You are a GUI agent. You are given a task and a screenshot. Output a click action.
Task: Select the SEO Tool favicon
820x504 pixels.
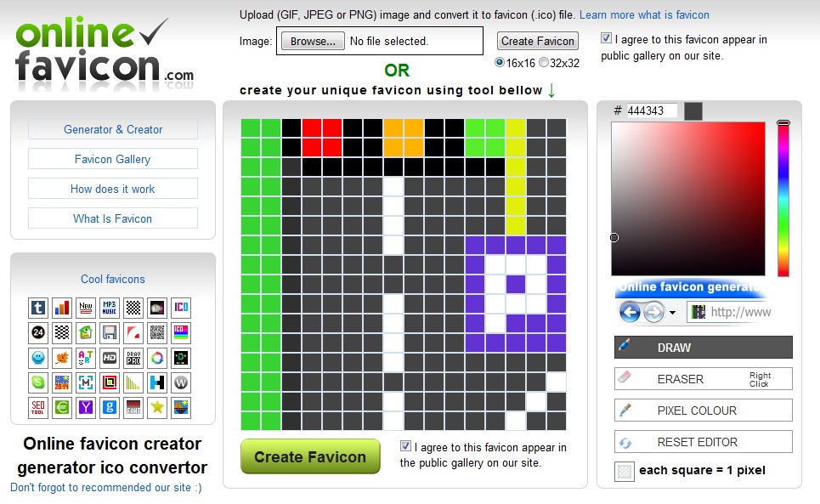coord(38,407)
